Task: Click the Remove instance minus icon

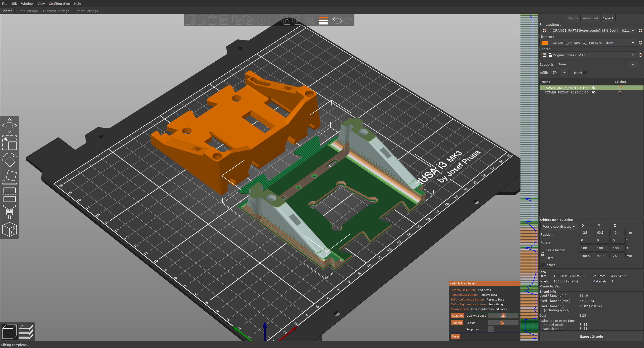Action: pyautogui.click(x=272, y=20)
